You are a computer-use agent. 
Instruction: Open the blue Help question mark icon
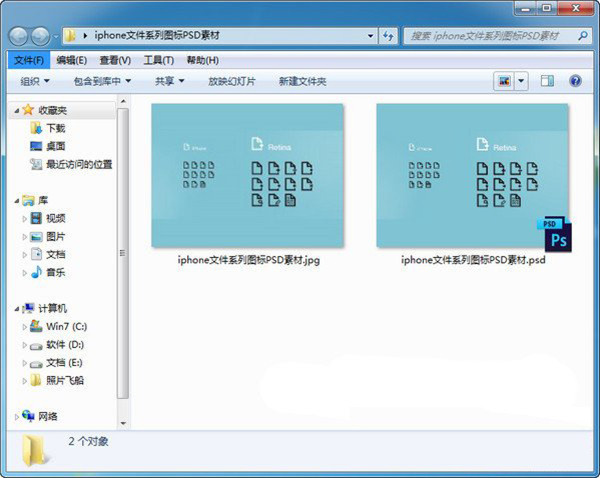click(x=575, y=81)
